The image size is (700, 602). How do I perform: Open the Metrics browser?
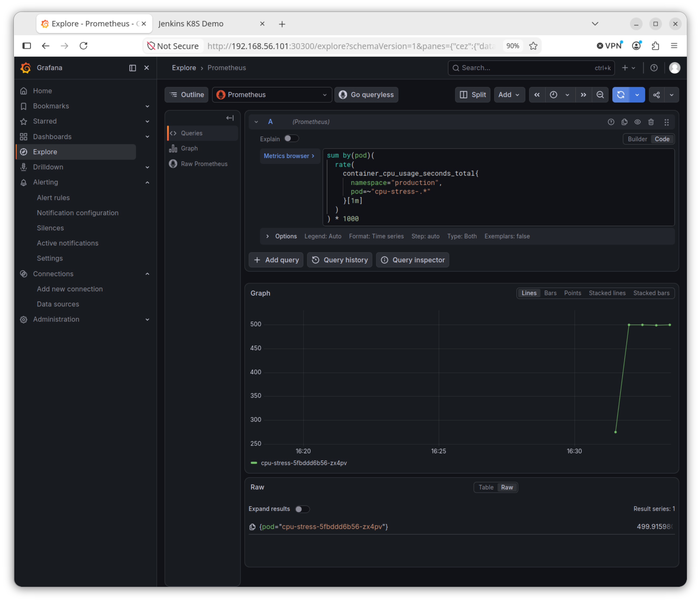tap(290, 156)
